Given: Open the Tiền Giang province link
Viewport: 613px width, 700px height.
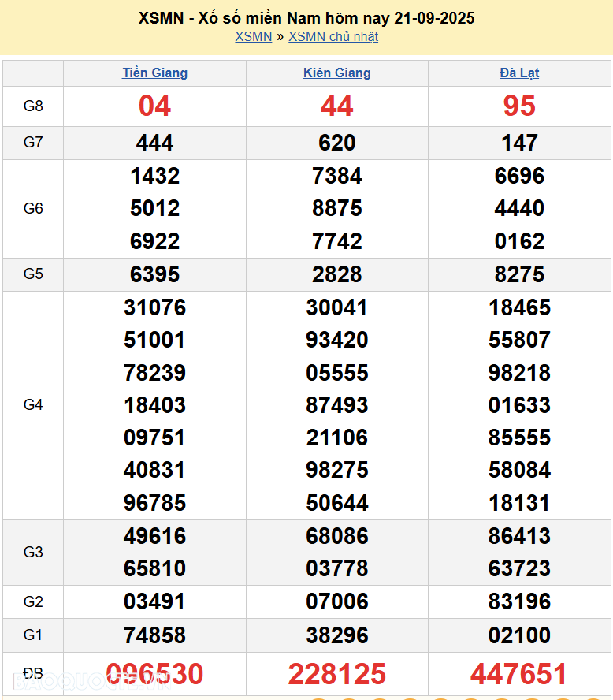Looking at the screenshot, I should click(x=154, y=73).
